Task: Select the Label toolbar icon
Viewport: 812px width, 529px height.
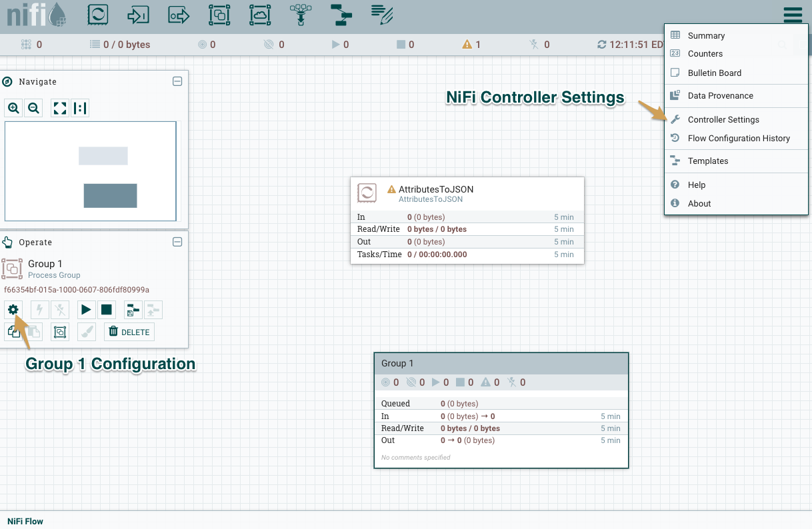Action: (x=381, y=15)
